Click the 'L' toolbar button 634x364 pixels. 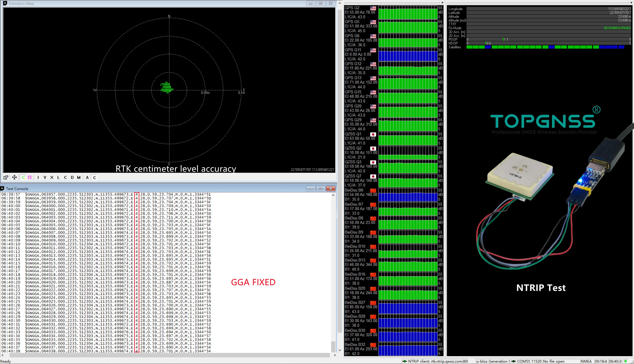[x=58, y=178]
